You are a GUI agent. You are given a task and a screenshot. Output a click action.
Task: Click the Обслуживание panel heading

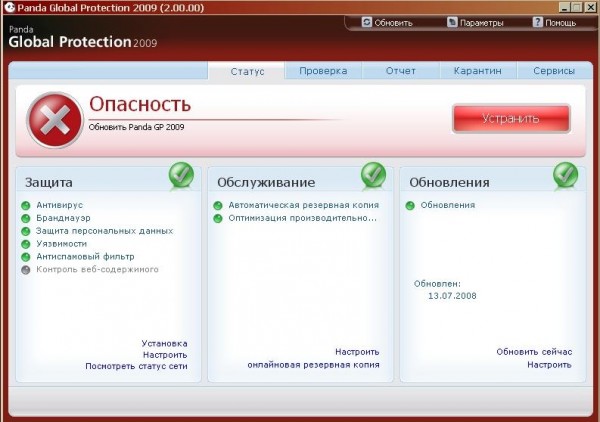(266, 182)
